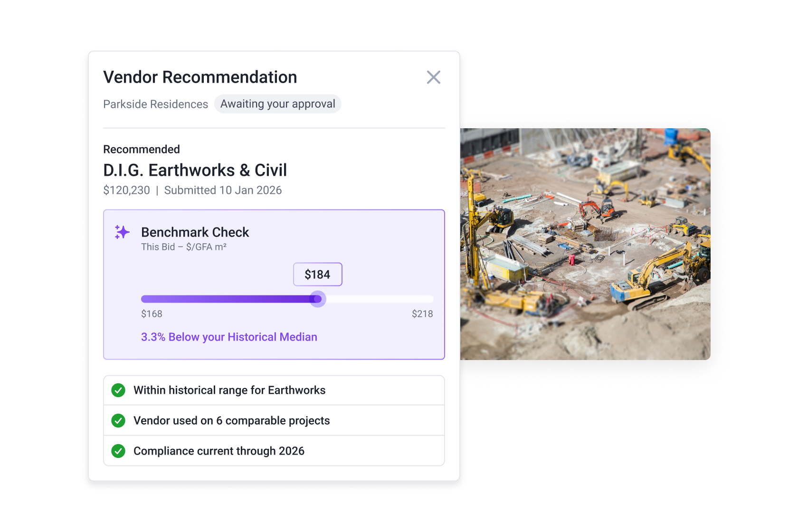The image size is (798, 532).
Task: Select the Within historical range for Earthworks row
Action: pos(274,390)
